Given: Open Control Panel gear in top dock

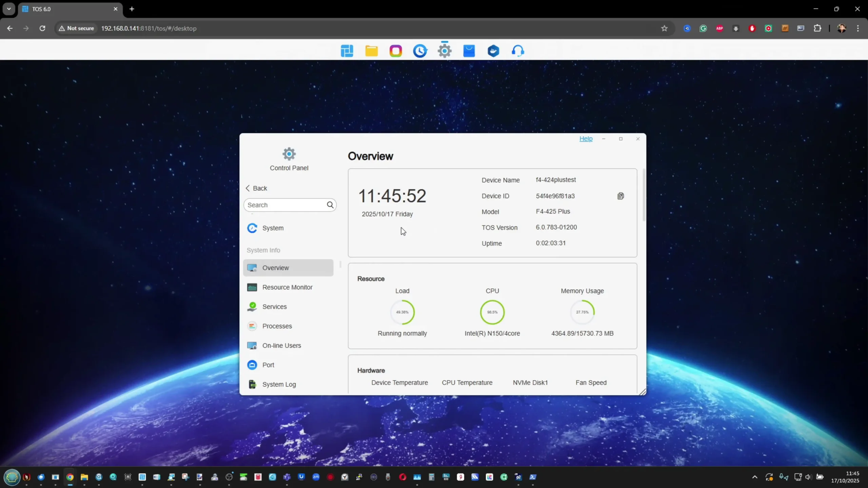Looking at the screenshot, I should point(445,51).
